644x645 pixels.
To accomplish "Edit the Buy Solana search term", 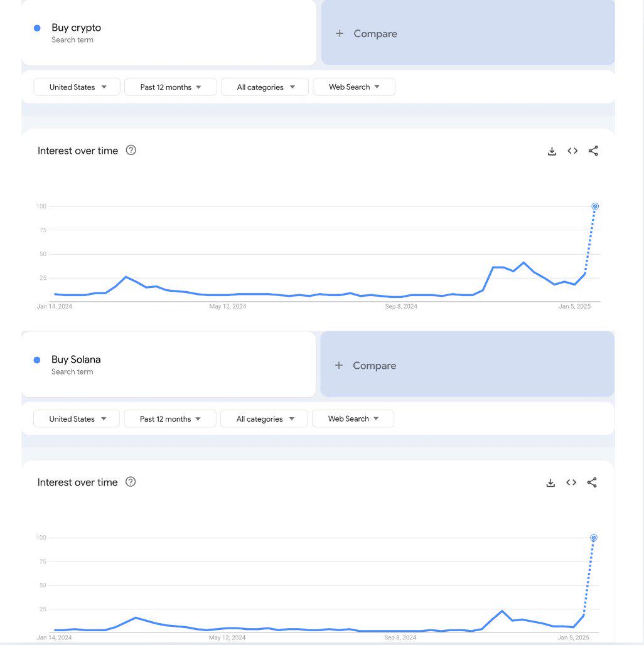I will tap(169, 365).
